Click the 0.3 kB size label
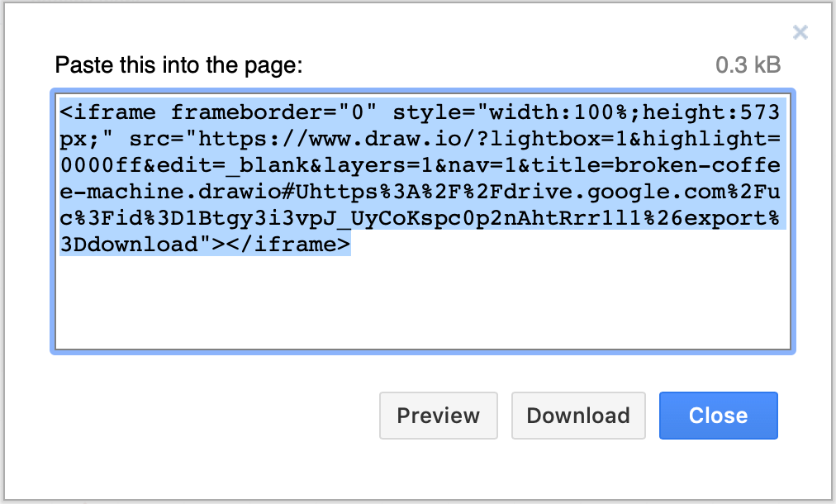The image size is (836, 504). (x=748, y=64)
